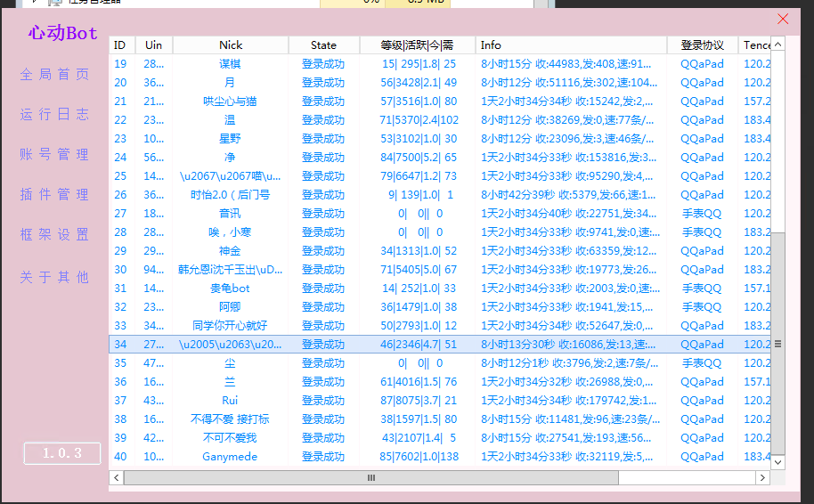This screenshot has width=814, height=504.
Task: Select the row with nick 贵龟bot
Action: [x=230, y=289]
